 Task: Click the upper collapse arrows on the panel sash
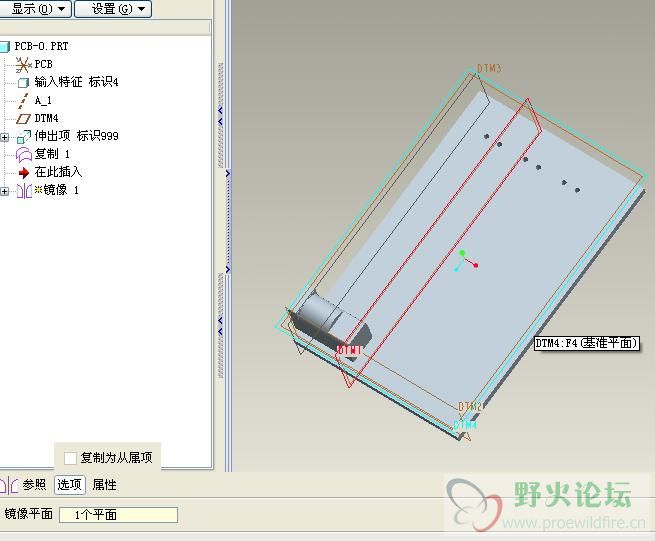pyautogui.click(x=221, y=116)
